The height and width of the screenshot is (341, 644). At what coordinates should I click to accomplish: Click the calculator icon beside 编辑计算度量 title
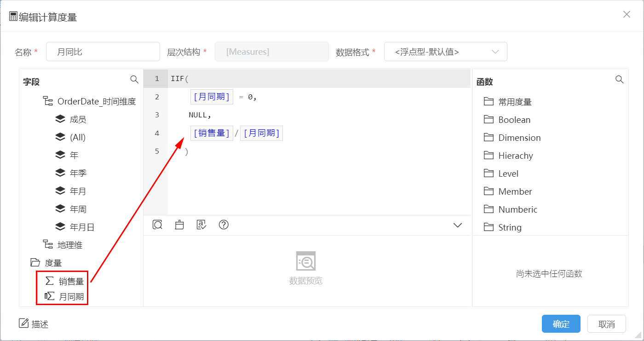(13, 17)
